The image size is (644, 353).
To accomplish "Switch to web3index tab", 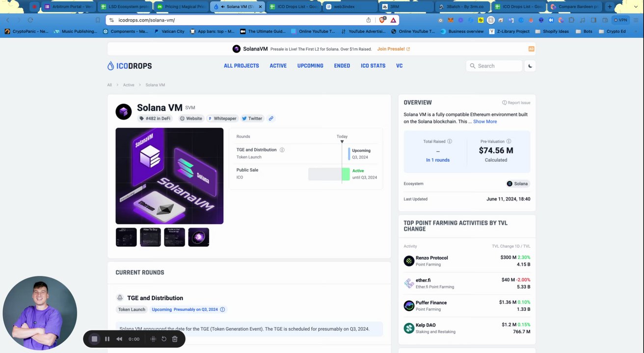I will (349, 7).
